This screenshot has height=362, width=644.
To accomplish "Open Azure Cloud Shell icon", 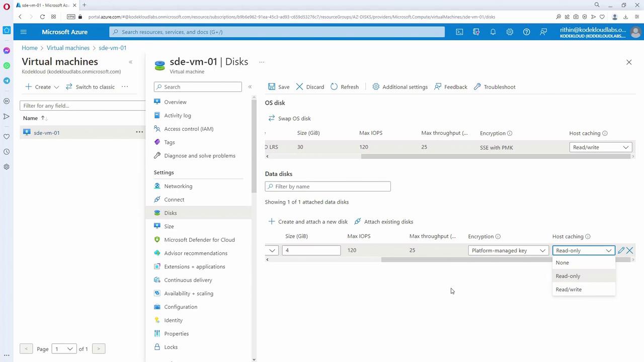I will point(459,32).
